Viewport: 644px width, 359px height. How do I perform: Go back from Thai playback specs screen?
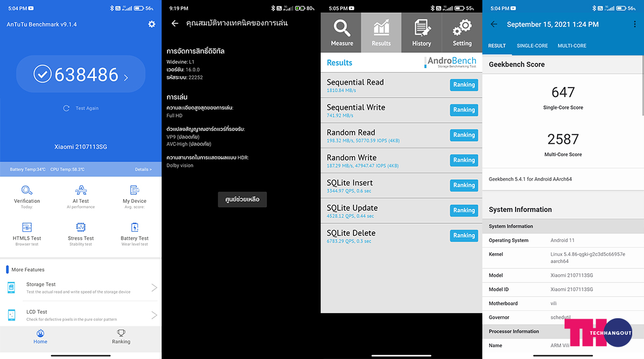click(175, 24)
